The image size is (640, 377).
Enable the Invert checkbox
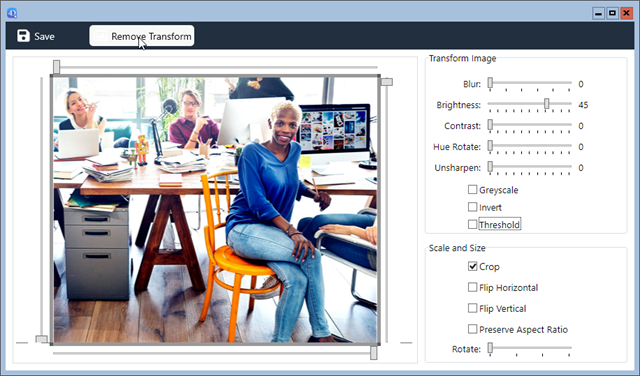[472, 207]
